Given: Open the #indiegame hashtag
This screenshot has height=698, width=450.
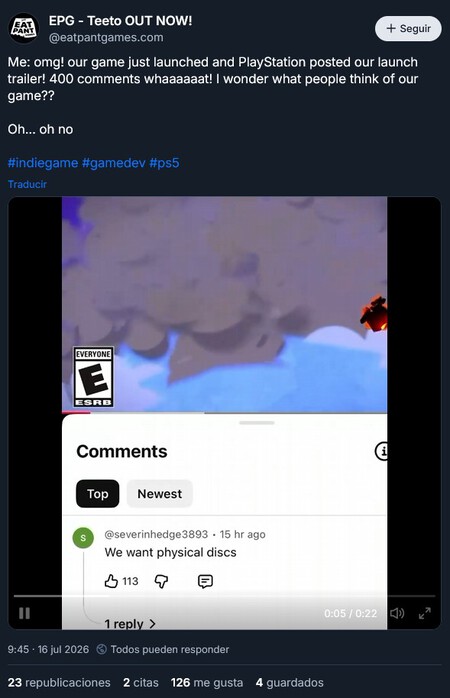Looking at the screenshot, I should (x=43, y=163).
